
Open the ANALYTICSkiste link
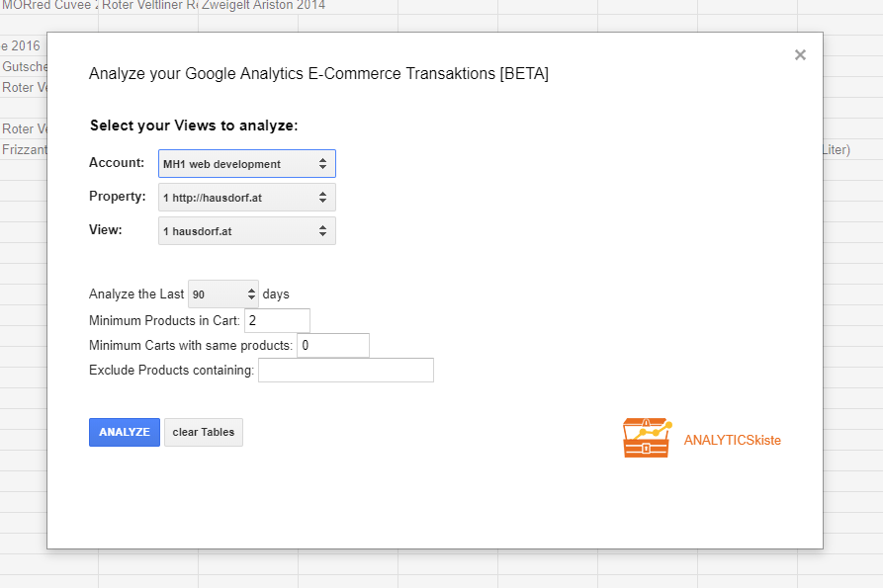732,440
